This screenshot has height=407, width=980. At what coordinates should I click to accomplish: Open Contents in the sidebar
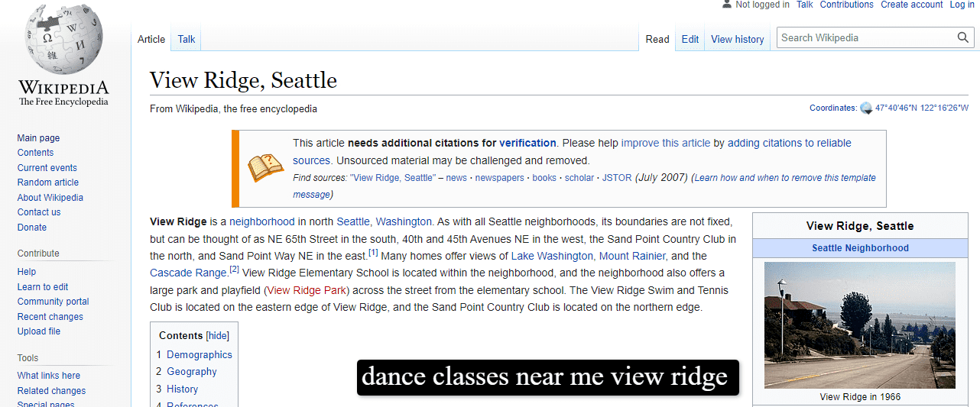(35, 153)
